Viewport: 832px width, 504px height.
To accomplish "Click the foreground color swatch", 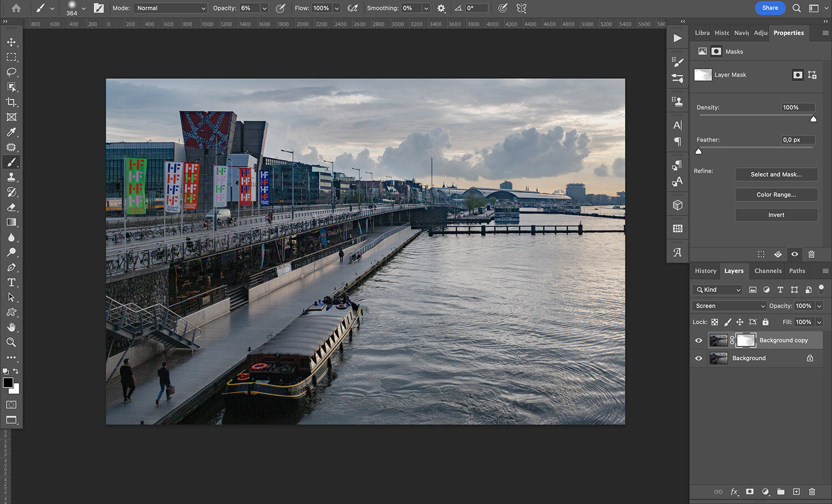I will coord(9,383).
